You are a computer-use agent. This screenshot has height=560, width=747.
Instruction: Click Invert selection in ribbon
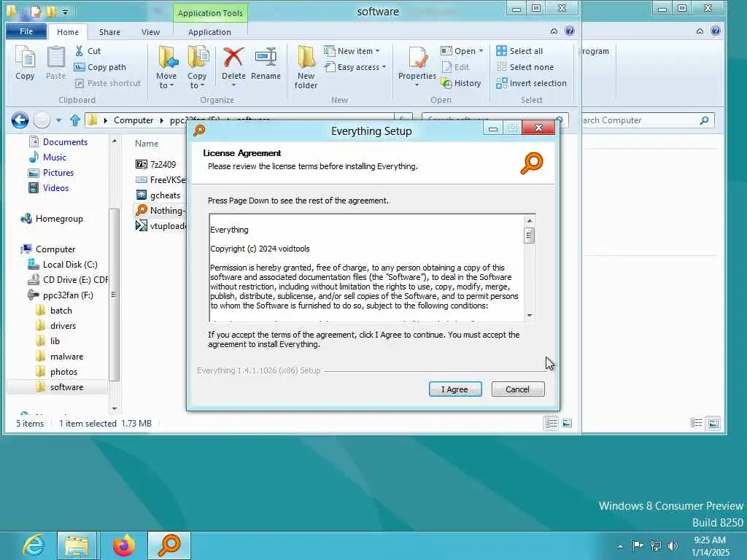click(x=531, y=83)
